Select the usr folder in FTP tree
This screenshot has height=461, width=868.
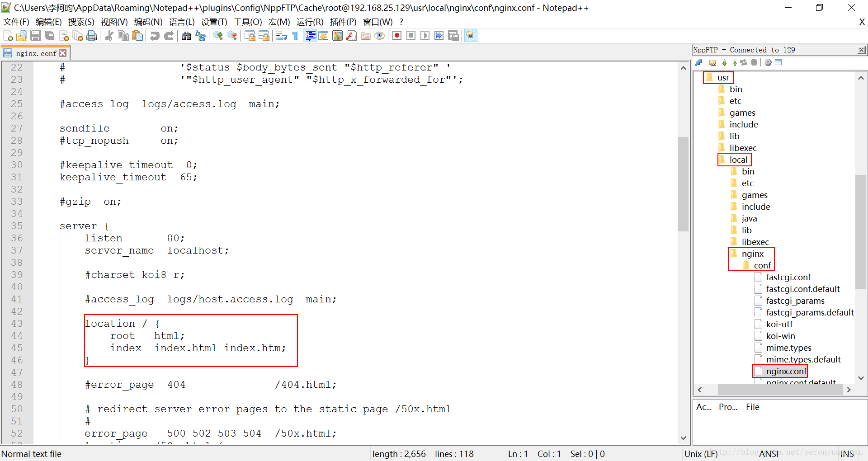pyautogui.click(x=723, y=78)
